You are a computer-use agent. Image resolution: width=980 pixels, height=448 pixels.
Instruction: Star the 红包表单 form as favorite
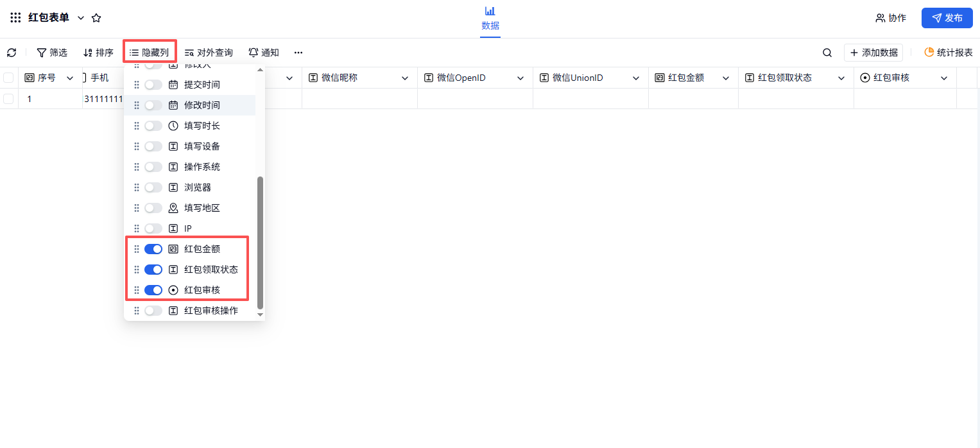coord(96,18)
